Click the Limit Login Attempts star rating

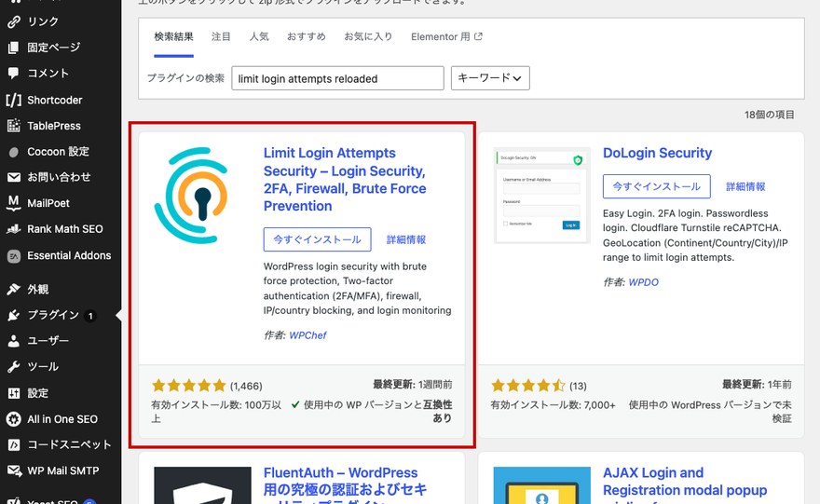189,386
